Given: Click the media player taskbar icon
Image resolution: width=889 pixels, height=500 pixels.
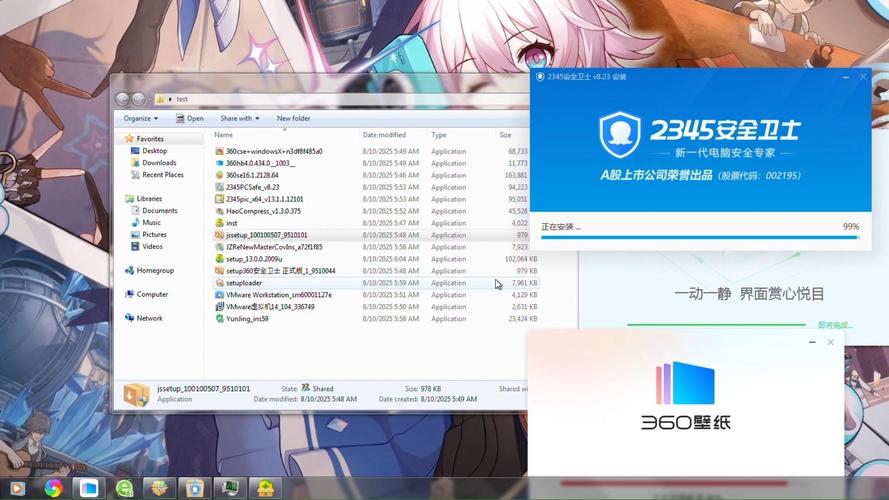Looking at the screenshot, I should 17,488.
